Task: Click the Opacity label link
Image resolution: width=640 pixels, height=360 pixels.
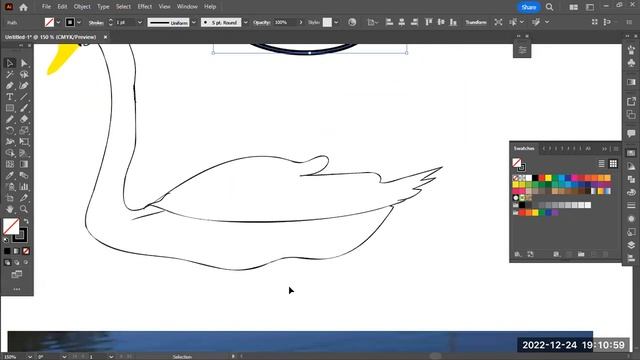Action: coord(261,22)
